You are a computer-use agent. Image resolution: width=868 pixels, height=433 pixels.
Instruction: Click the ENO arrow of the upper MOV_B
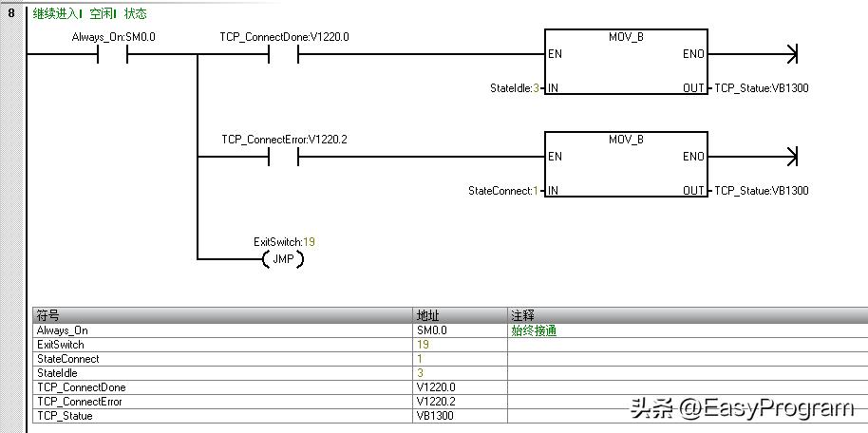click(792, 54)
